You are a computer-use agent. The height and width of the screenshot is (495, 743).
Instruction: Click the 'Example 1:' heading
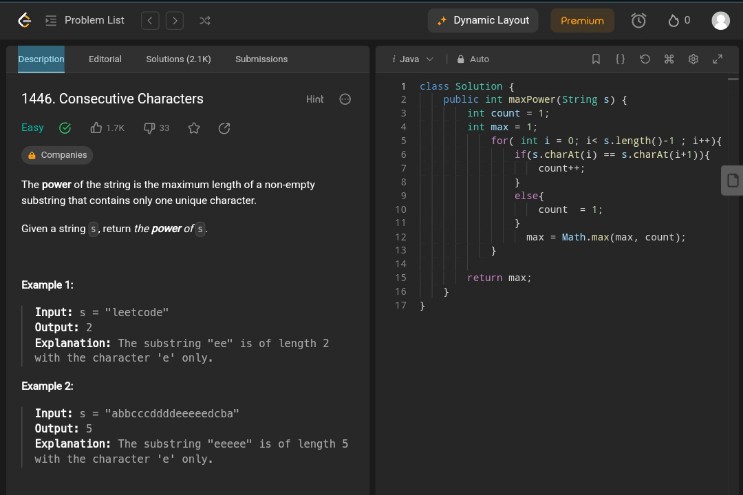tap(47, 285)
